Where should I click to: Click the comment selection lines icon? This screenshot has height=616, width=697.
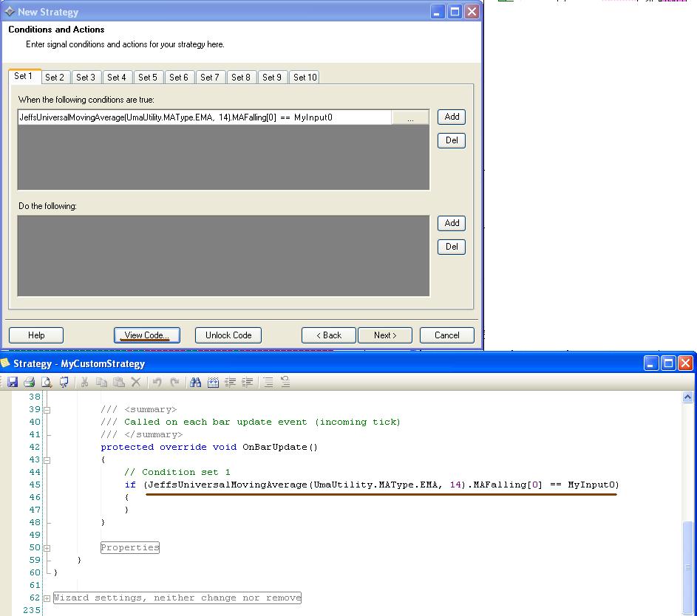click(268, 382)
